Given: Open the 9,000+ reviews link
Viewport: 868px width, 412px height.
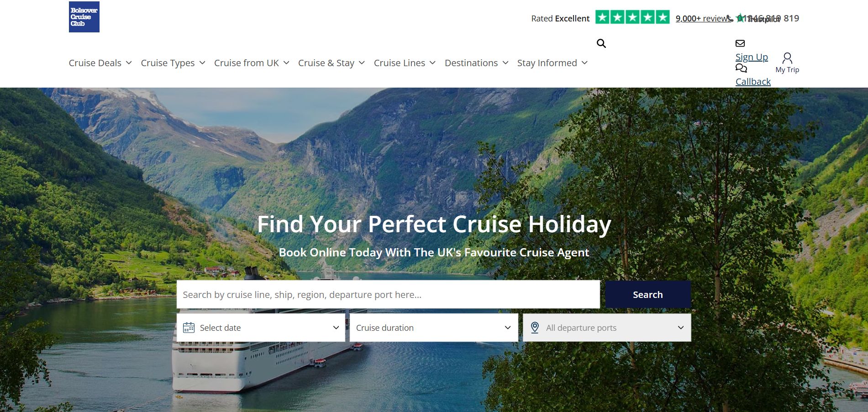Looking at the screenshot, I should [703, 18].
